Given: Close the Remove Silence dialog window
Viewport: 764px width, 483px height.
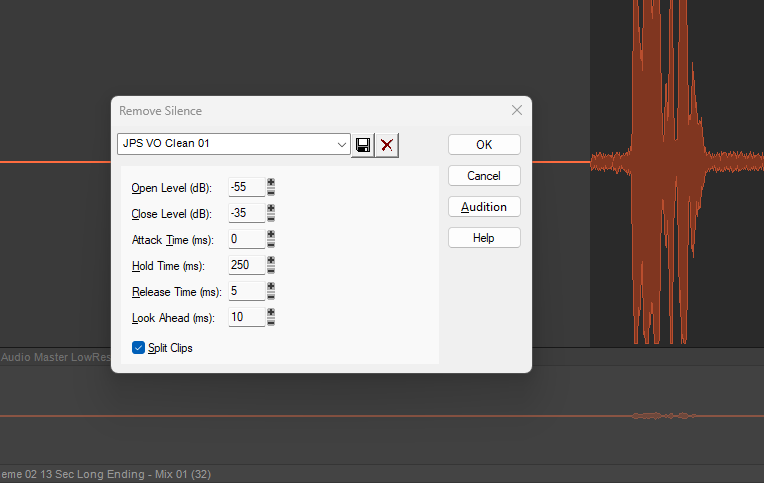Looking at the screenshot, I should coord(516,110).
